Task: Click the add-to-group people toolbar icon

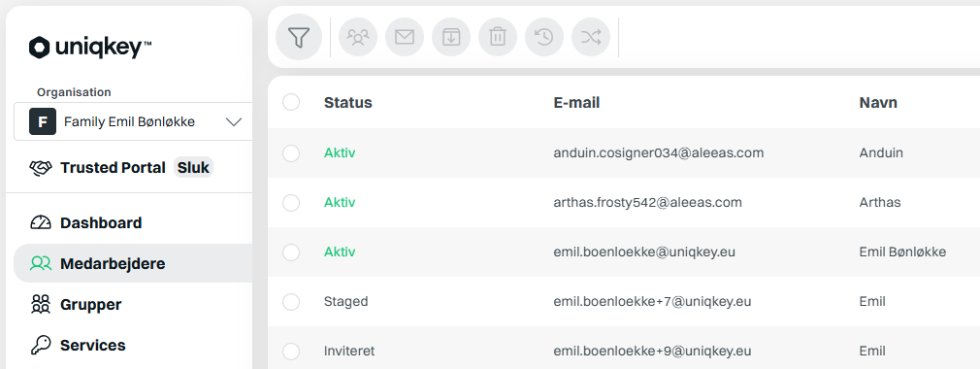Action: 358,38
